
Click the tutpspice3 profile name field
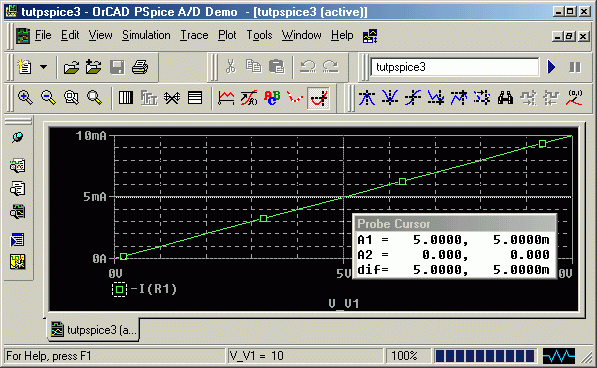[455, 67]
